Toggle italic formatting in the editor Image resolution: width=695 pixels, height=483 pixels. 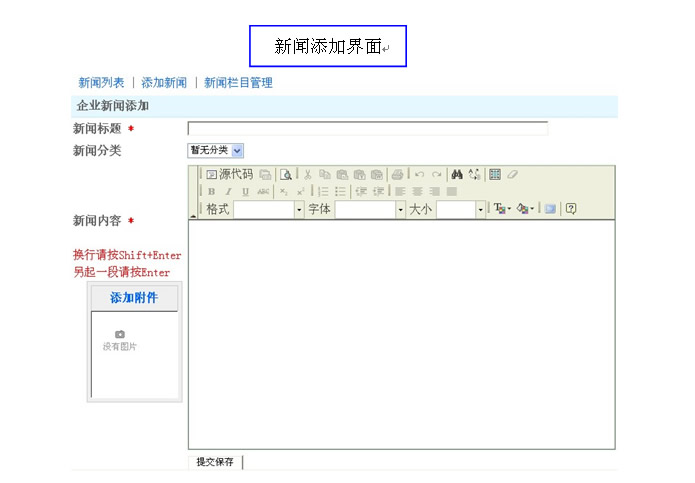228,191
